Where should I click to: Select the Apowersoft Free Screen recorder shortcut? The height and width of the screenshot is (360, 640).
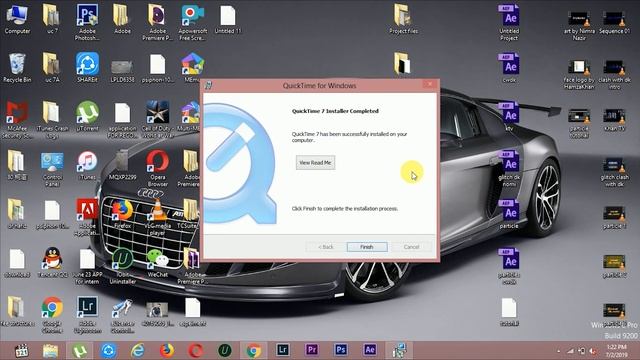click(193, 22)
